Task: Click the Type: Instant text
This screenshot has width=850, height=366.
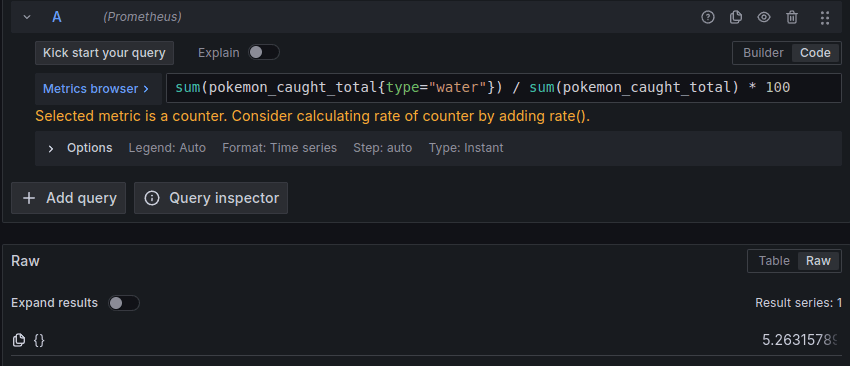Action: (466, 148)
